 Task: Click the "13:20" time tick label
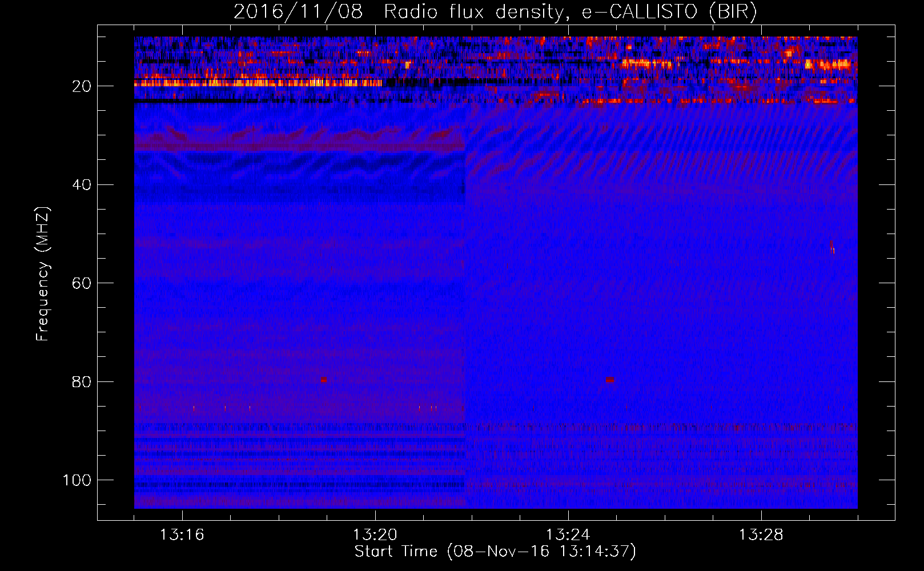point(375,535)
